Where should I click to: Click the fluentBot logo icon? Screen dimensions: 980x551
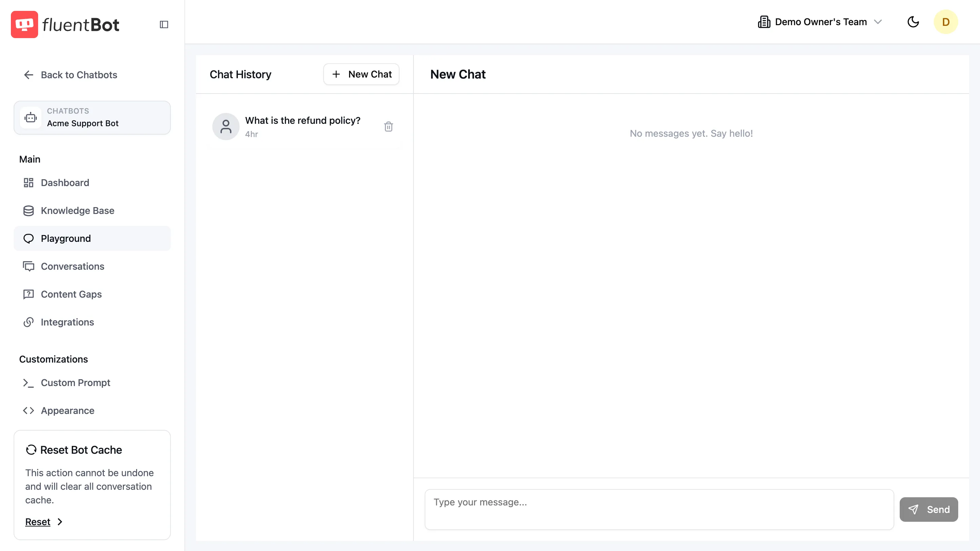24,24
